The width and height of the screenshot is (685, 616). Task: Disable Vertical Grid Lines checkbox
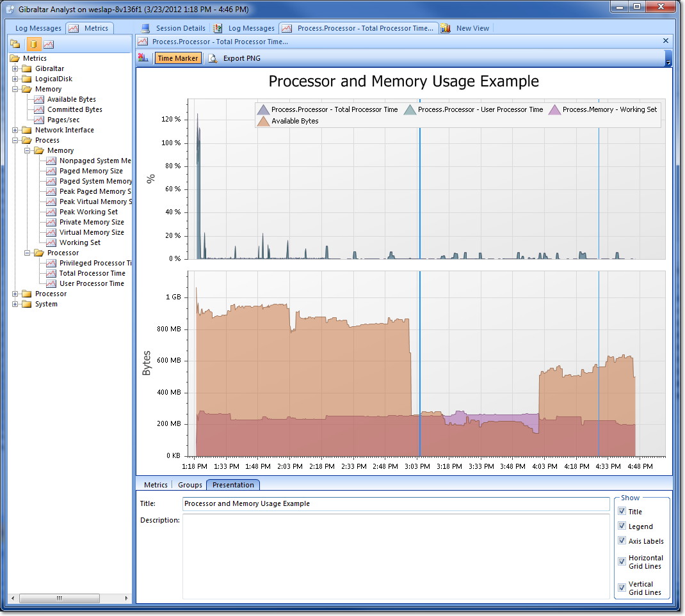[622, 588]
